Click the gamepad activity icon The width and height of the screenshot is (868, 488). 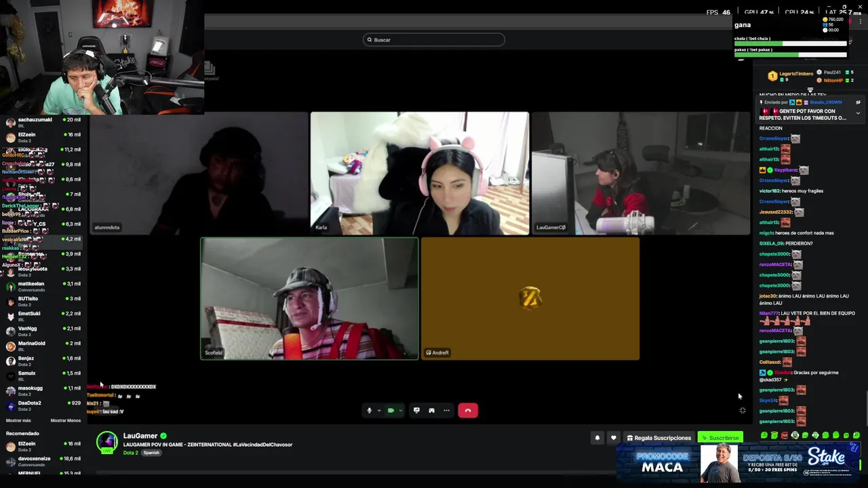(x=431, y=410)
